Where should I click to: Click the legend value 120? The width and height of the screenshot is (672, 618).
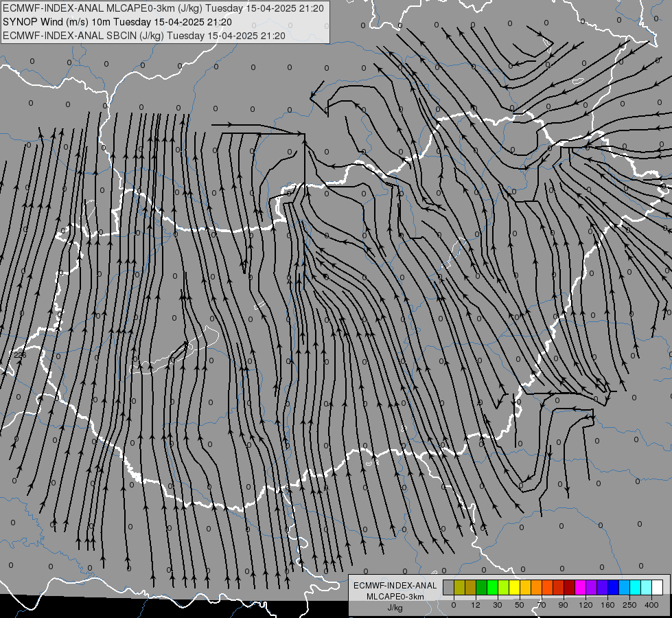click(586, 605)
